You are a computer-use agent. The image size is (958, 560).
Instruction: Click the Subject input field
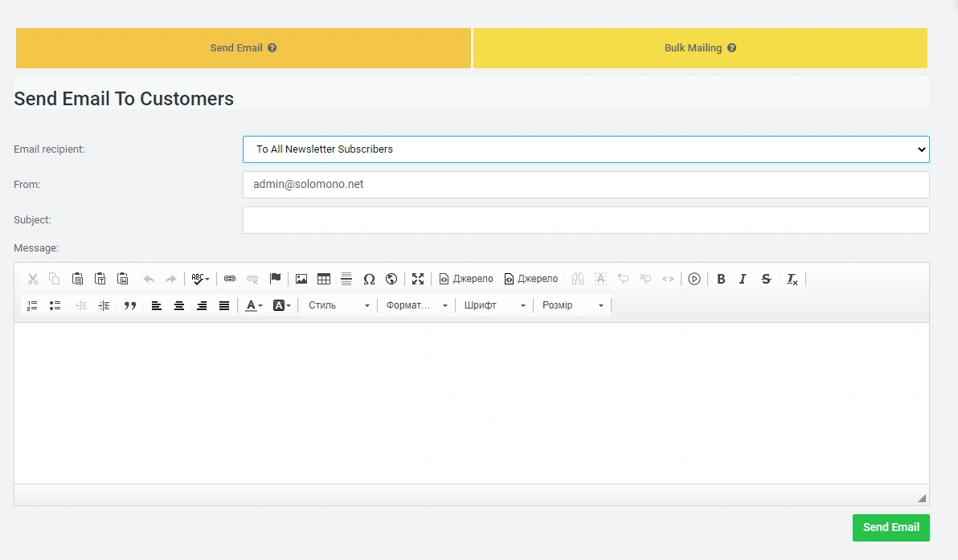pos(585,220)
